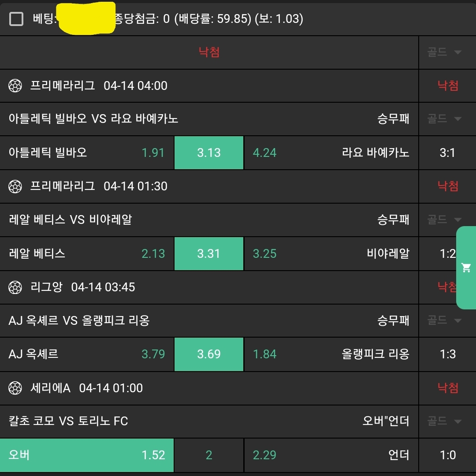Pick 아틀레틱 빌바오 home win at 1.91
This screenshot has height=476, width=476.
point(87,153)
